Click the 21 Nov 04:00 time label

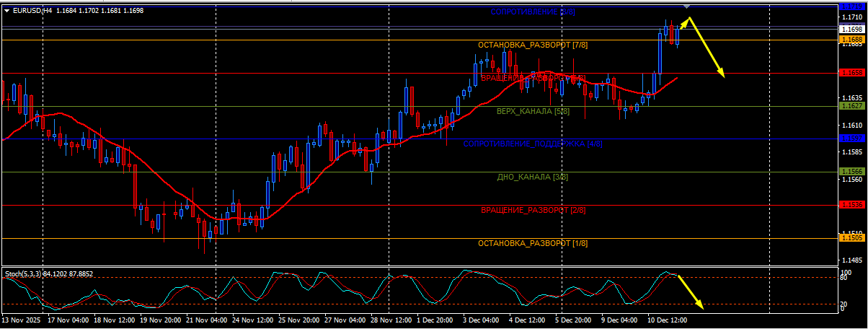click(208, 319)
